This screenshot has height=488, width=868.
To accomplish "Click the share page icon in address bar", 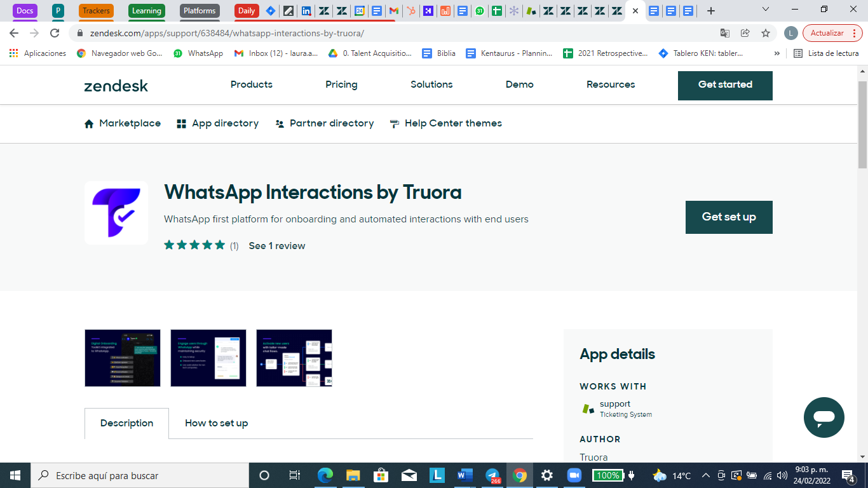I will (745, 33).
